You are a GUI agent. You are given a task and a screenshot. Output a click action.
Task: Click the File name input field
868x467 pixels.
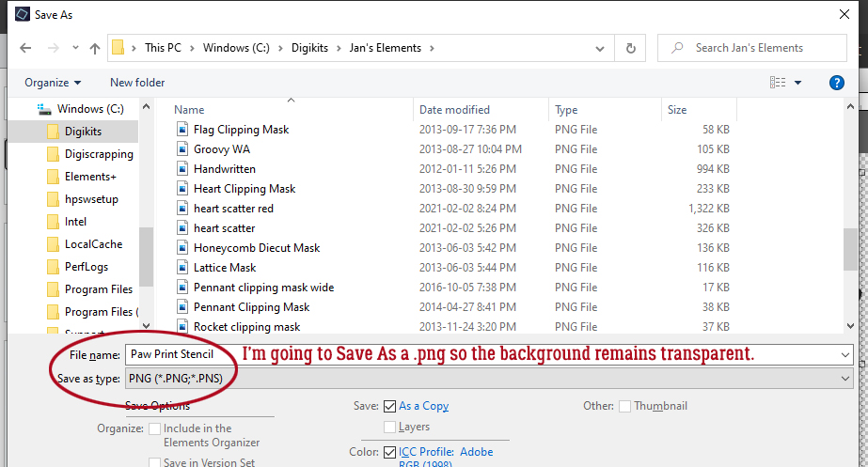489,354
